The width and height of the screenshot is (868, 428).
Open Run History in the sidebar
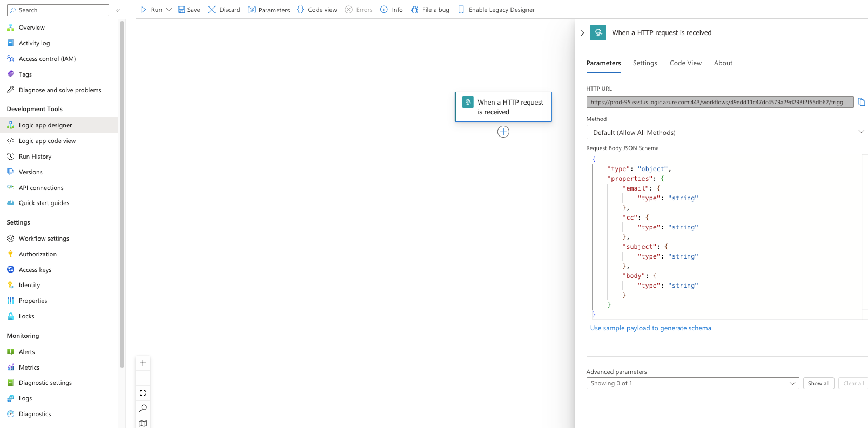(x=35, y=157)
